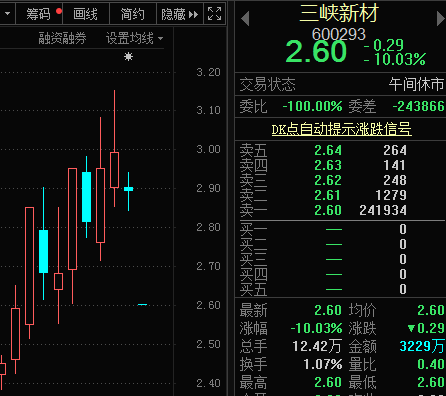Screen dimensions: 446x396
Task: Open 设置均线 moving average dropdown
Action: 134,38
